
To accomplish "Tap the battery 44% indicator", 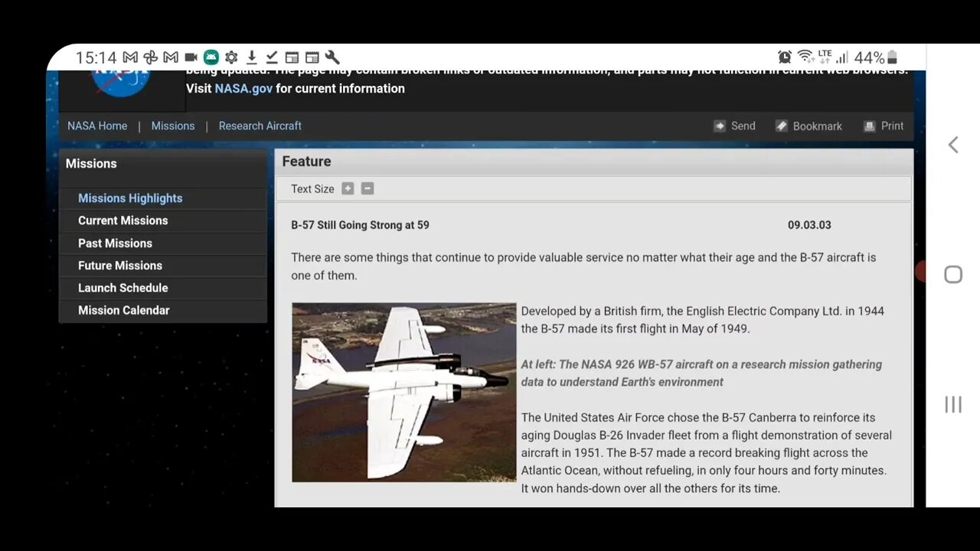I will click(876, 58).
